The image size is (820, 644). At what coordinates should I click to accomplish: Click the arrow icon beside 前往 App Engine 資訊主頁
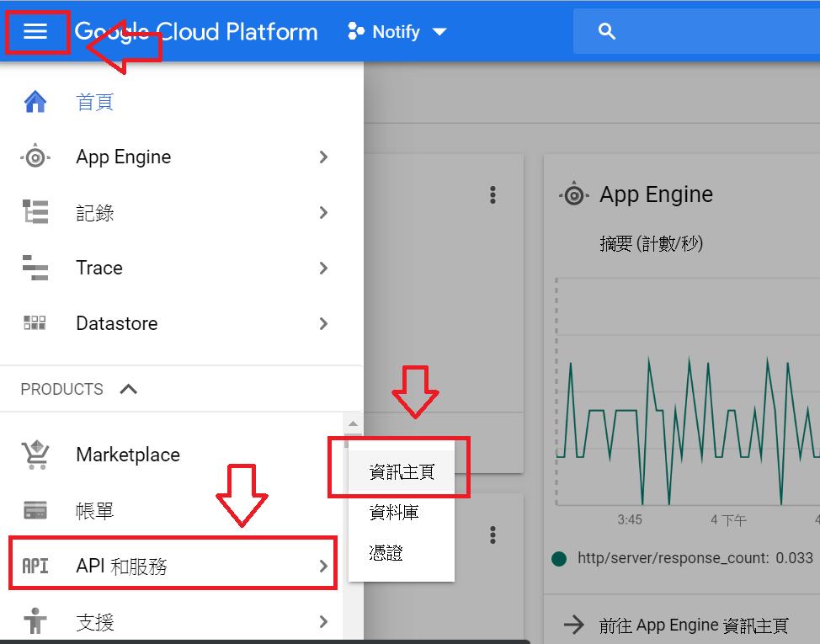click(x=574, y=625)
